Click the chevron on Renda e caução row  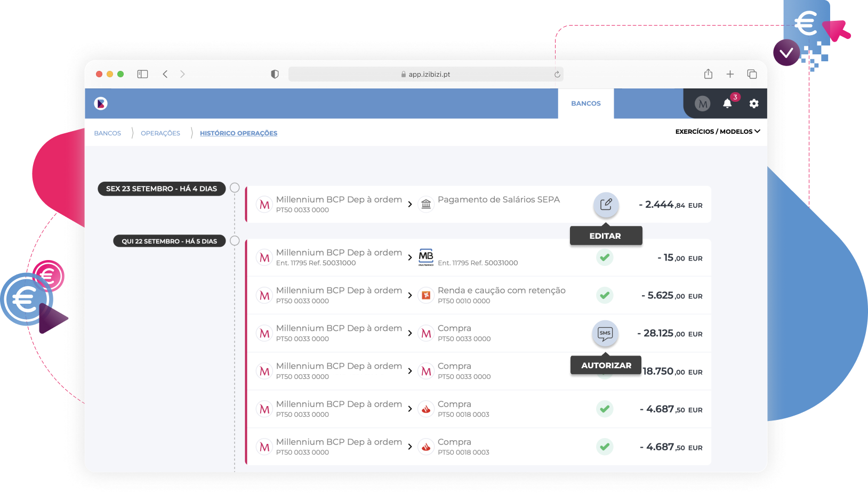(410, 295)
